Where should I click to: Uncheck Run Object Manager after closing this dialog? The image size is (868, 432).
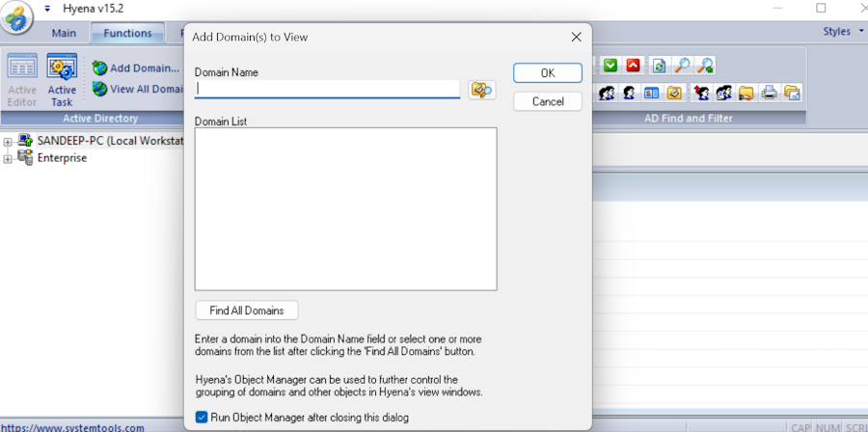pyautogui.click(x=202, y=418)
